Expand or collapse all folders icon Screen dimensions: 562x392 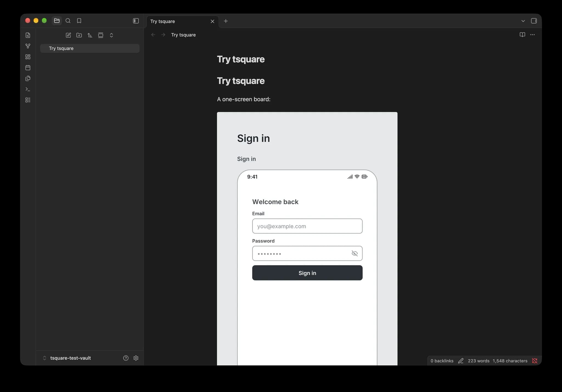111,35
